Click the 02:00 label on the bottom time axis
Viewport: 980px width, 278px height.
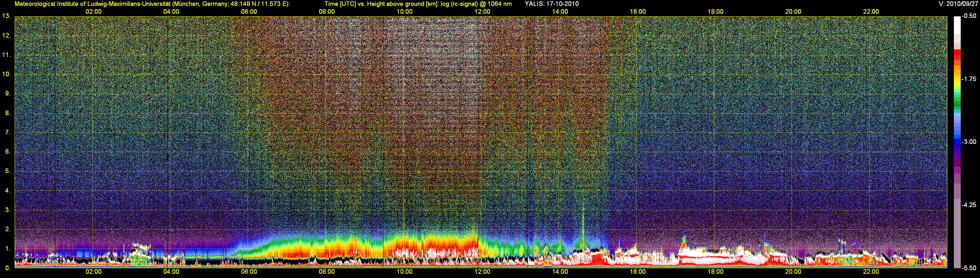[x=93, y=272]
